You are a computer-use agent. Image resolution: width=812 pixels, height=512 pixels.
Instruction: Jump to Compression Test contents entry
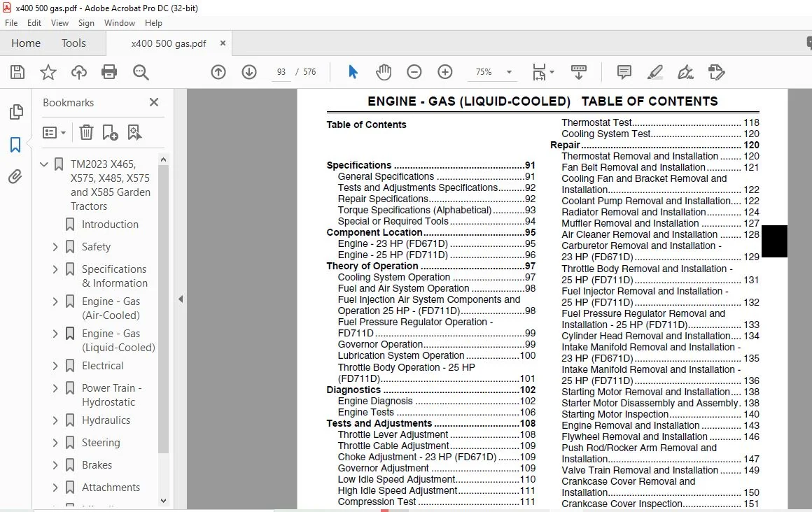point(437,502)
